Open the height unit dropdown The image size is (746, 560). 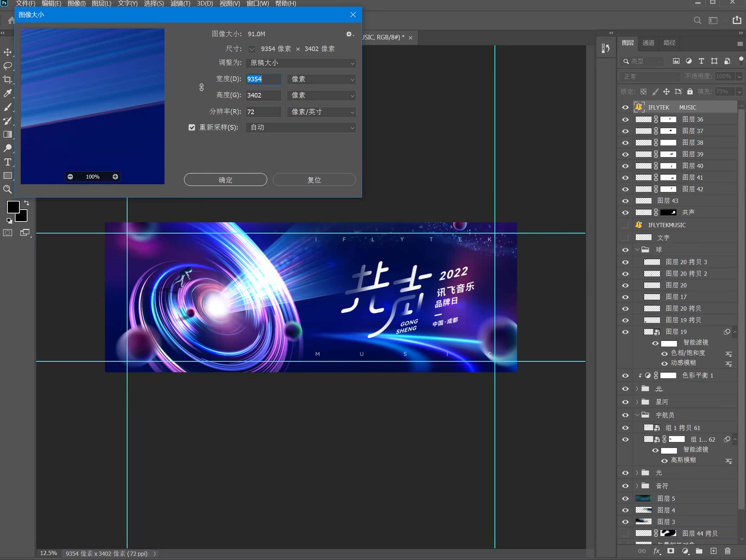click(321, 95)
